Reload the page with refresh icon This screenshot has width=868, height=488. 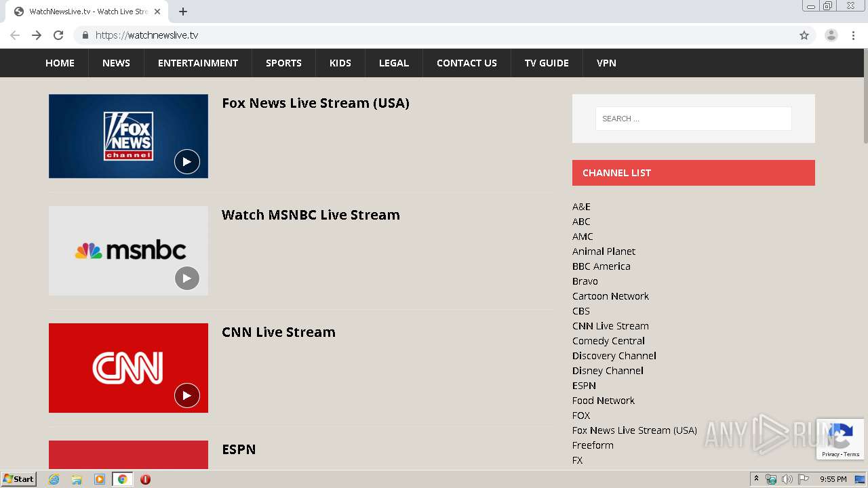(58, 35)
